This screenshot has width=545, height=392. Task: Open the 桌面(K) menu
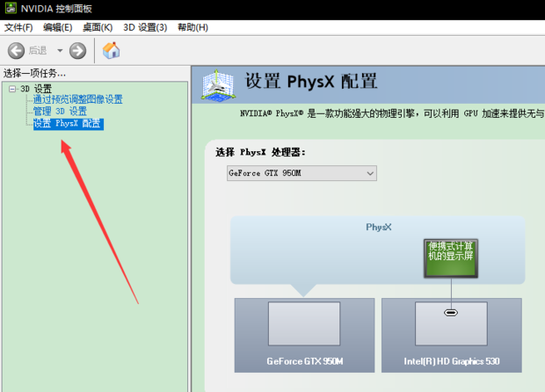(x=98, y=27)
